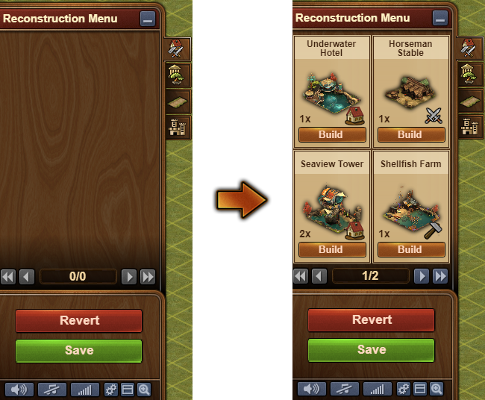Jump to last page in the right menu

[440, 276]
